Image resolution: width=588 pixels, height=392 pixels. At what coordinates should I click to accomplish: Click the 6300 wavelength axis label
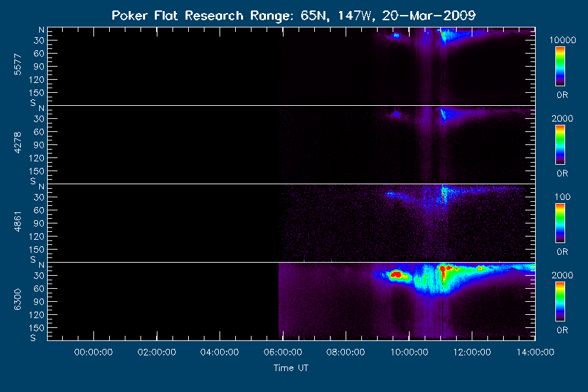pos(18,300)
